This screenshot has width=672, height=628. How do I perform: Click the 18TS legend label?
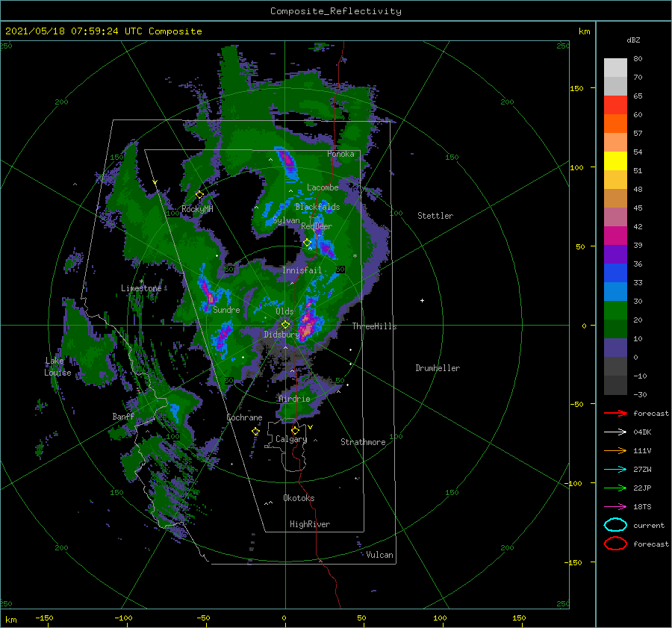coord(642,506)
